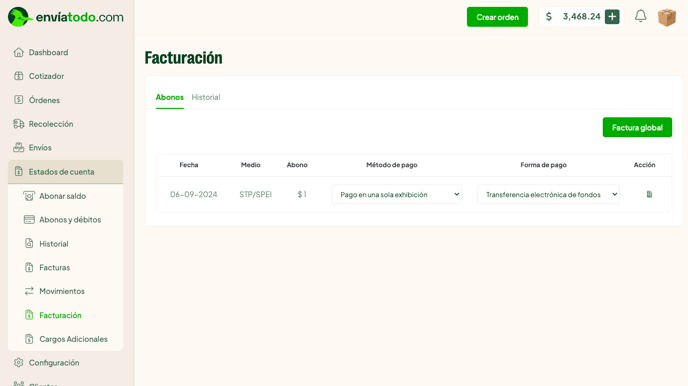The width and height of the screenshot is (688, 386).
Task: Open Envíos in sidebar
Action: 40,147
